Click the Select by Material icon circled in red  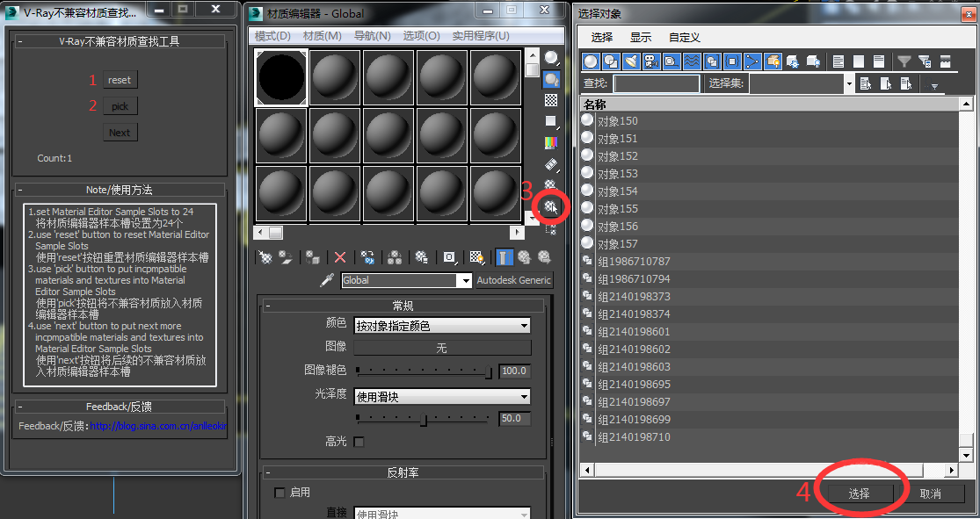[x=550, y=207]
